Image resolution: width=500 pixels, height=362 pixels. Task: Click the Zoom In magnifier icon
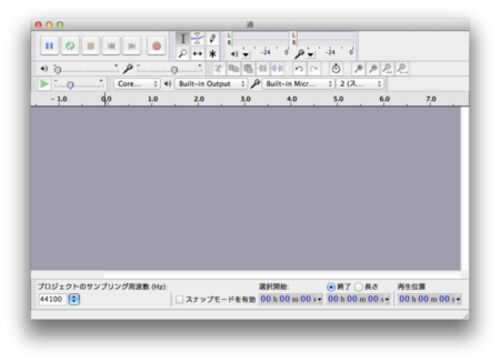pyautogui.click(x=358, y=69)
